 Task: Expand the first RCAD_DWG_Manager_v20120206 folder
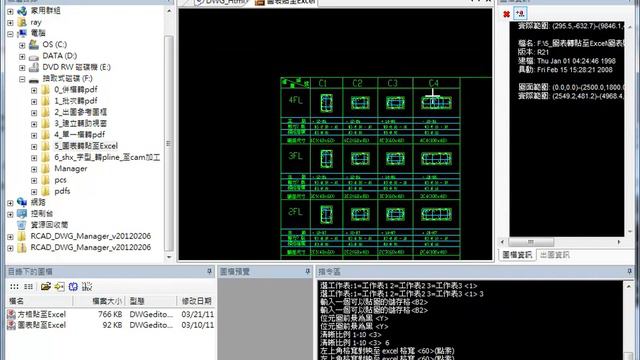point(11,237)
